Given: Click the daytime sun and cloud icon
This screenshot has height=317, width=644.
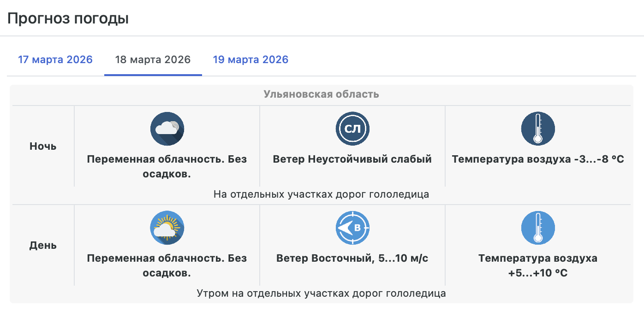Looking at the screenshot, I should [167, 228].
